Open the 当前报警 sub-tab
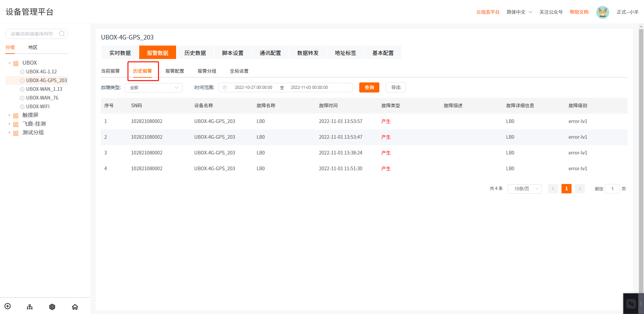 (x=110, y=71)
